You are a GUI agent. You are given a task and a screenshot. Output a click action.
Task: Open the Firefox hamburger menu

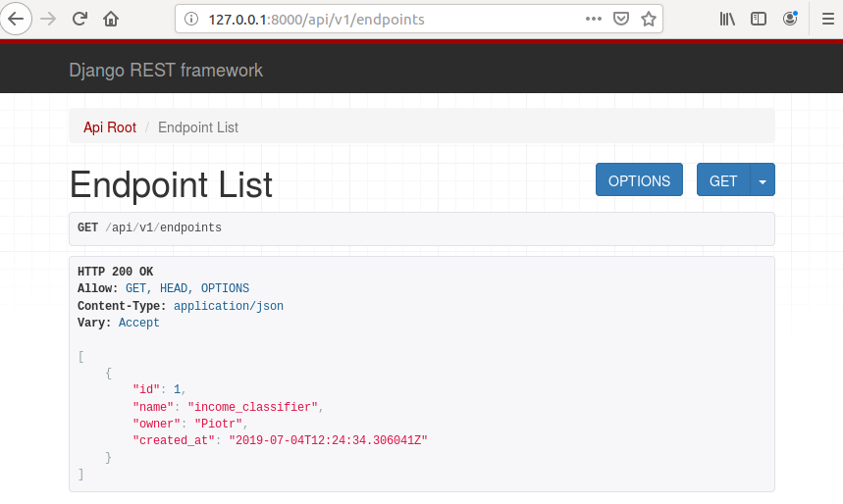[x=826, y=19]
